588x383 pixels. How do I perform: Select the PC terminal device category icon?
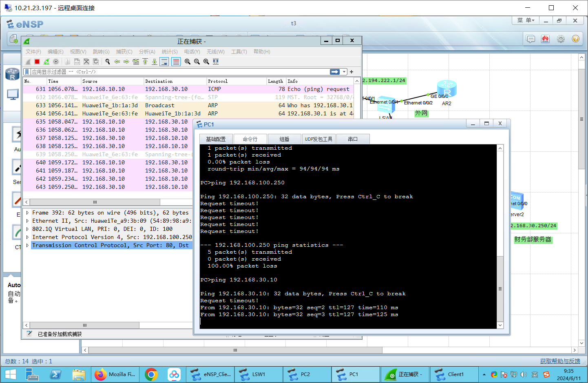13,95
